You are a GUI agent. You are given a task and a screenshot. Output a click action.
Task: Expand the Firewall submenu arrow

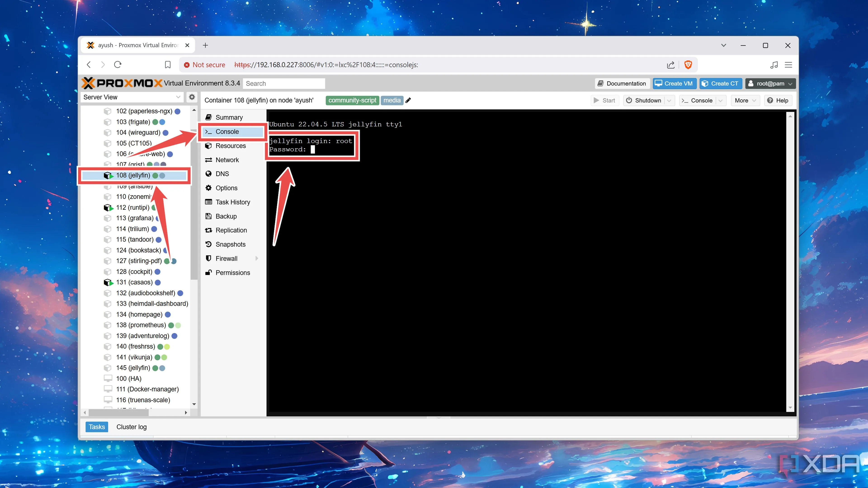click(x=257, y=258)
